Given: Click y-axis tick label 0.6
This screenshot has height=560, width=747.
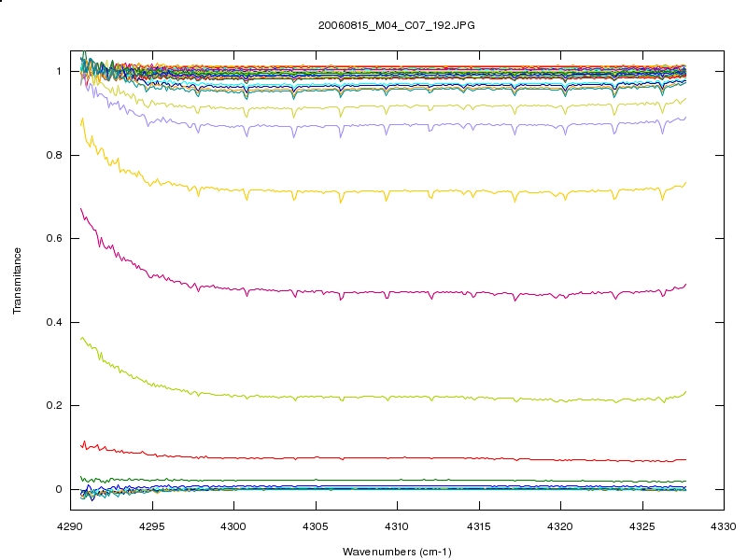Looking at the screenshot, I should [x=54, y=238].
